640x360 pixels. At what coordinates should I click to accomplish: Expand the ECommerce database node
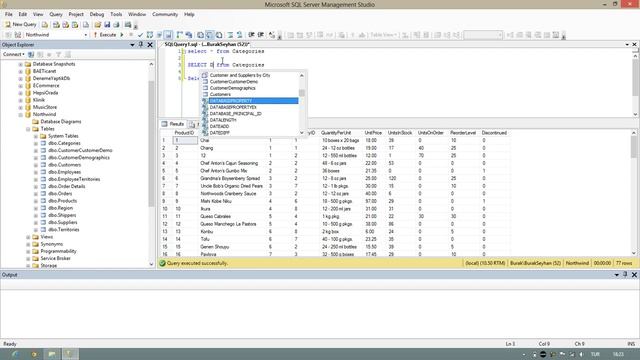pyautogui.click(x=20, y=86)
